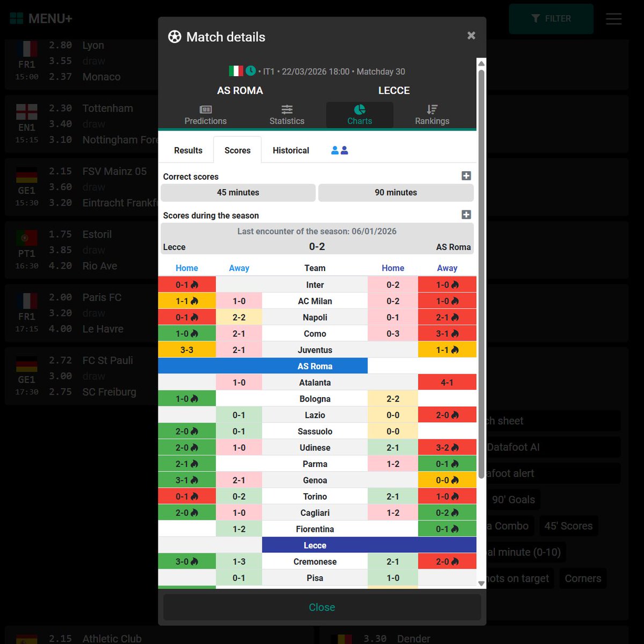Open the hamburger menu top right
Viewport: 644px width, 644px height.
click(x=613, y=19)
